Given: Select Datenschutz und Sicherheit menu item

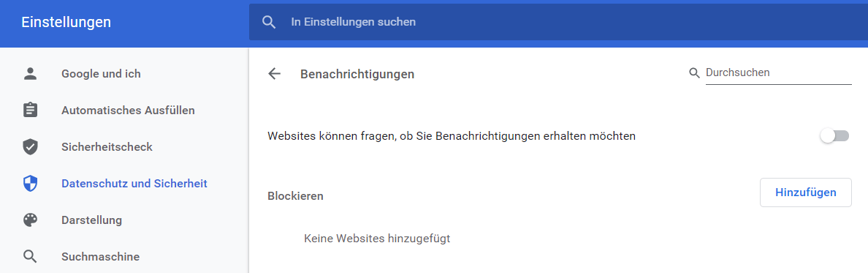Looking at the screenshot, I should [x=134, y=184].
